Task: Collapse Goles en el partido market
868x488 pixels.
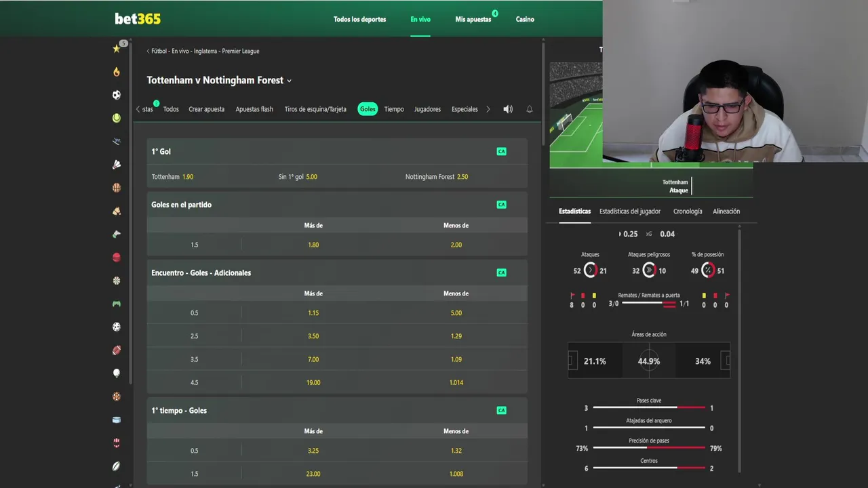Action: tap(337, 205)
